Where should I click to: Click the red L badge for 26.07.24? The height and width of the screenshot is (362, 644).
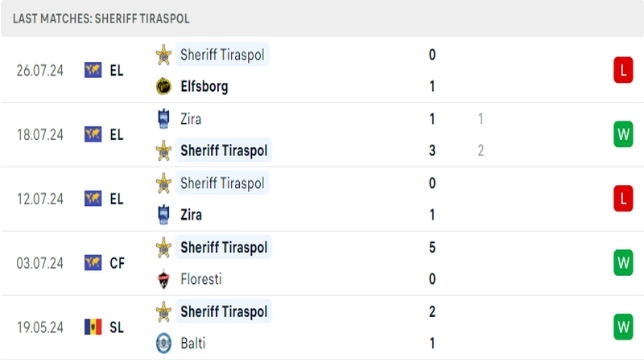[623, 70]
